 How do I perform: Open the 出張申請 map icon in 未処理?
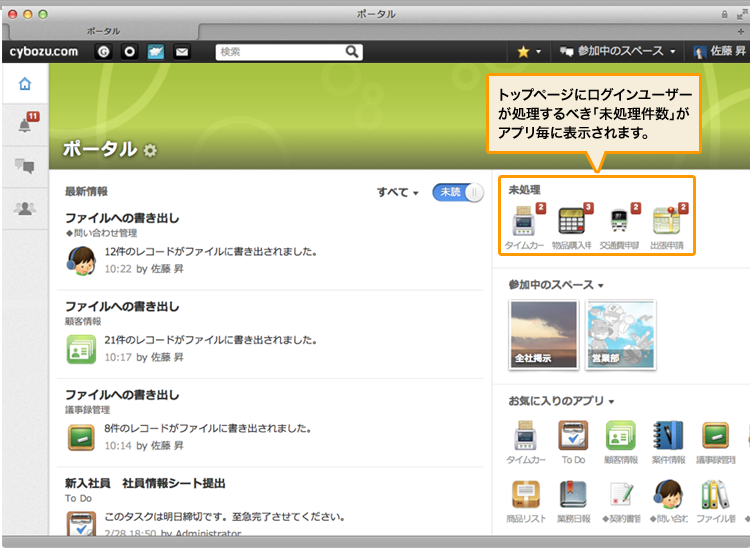click(666, 221)
